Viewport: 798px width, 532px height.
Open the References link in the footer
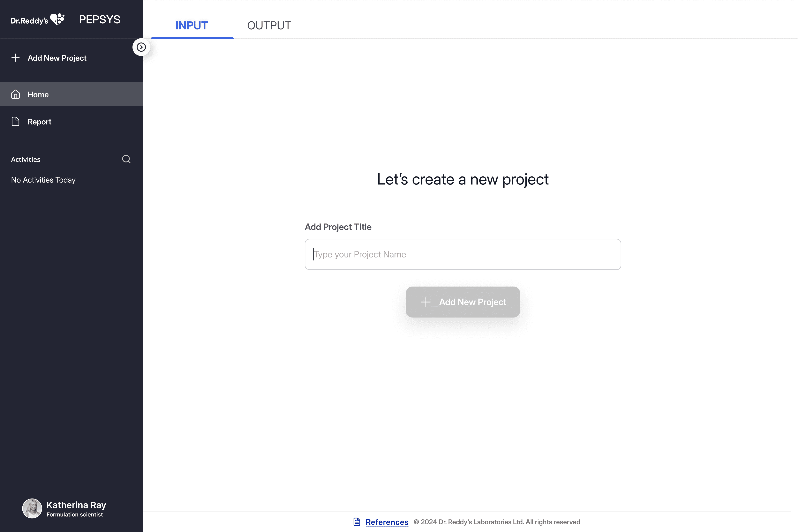pyautogui.click(x=387, y=522)
